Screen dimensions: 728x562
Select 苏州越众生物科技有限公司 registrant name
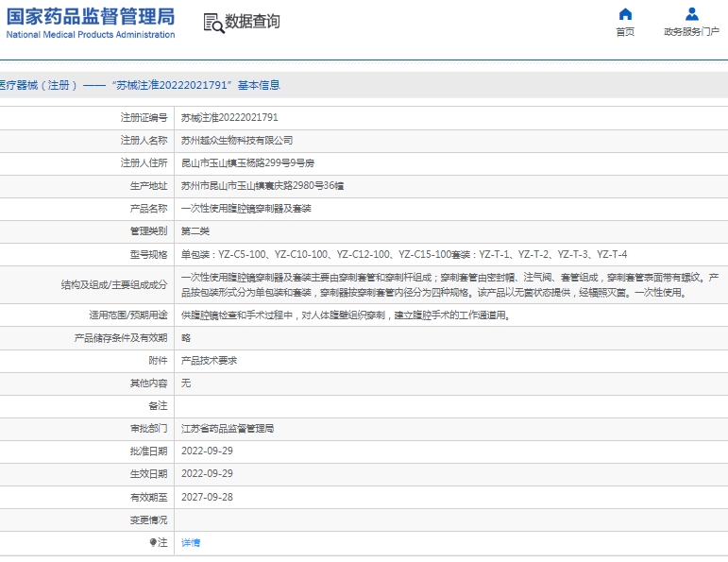pos(237,141)
